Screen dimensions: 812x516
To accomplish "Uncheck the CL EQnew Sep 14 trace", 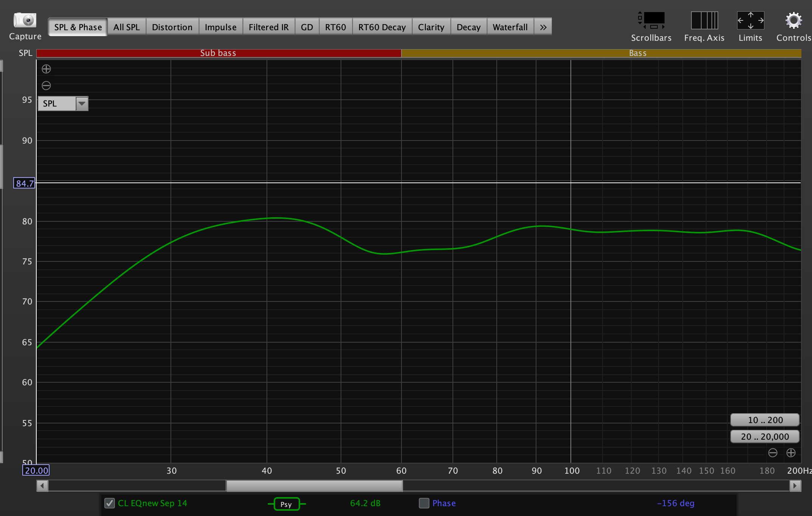I will [x=110, y=503].
